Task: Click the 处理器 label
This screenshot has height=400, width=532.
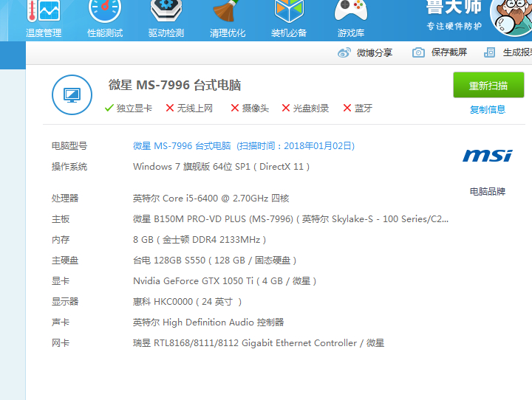Action: (65, 198)
